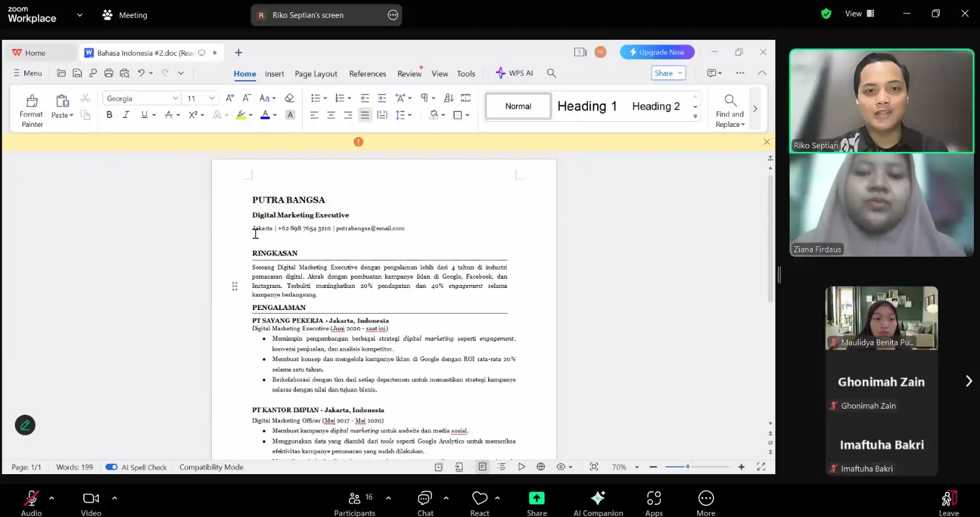The width and height of the screenshot is (980, 517).
Task: Click the green Share screen button
Action: point(537,503)
